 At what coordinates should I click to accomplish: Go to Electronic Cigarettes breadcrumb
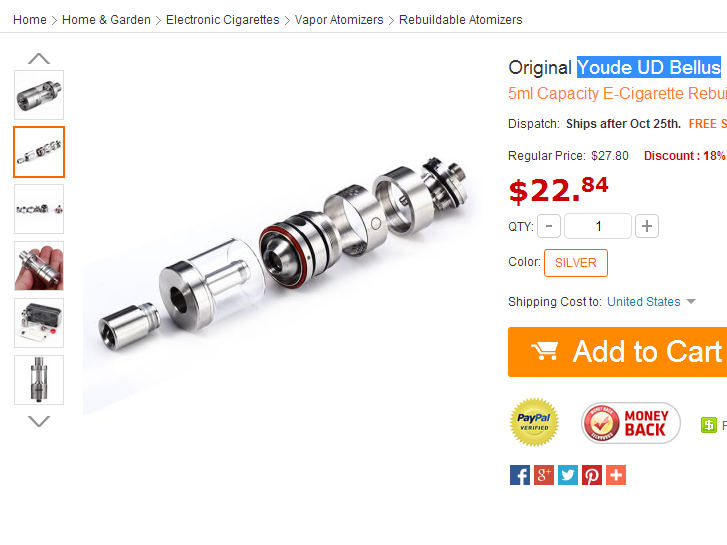pyautogui.click(x=223, y=20)
